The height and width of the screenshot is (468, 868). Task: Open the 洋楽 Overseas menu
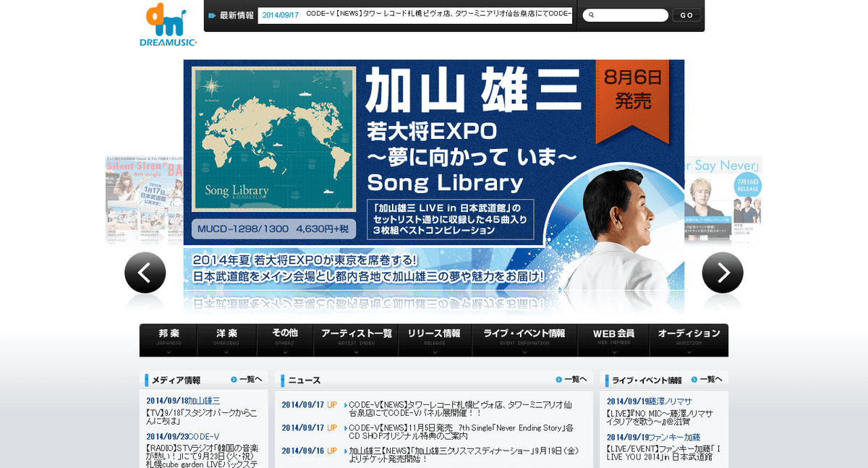[226, 340]
